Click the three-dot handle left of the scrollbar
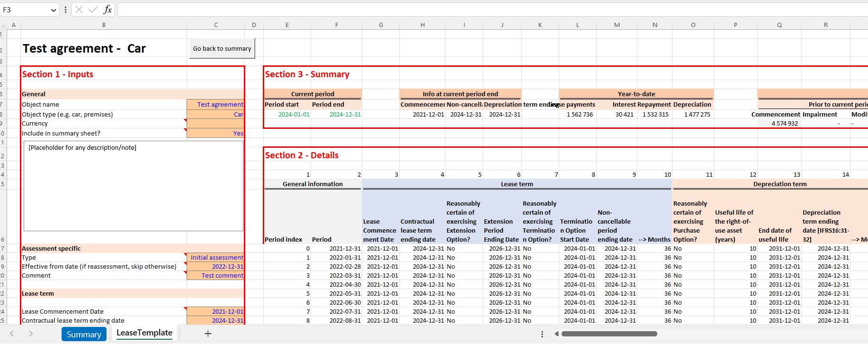 point(542,334)
